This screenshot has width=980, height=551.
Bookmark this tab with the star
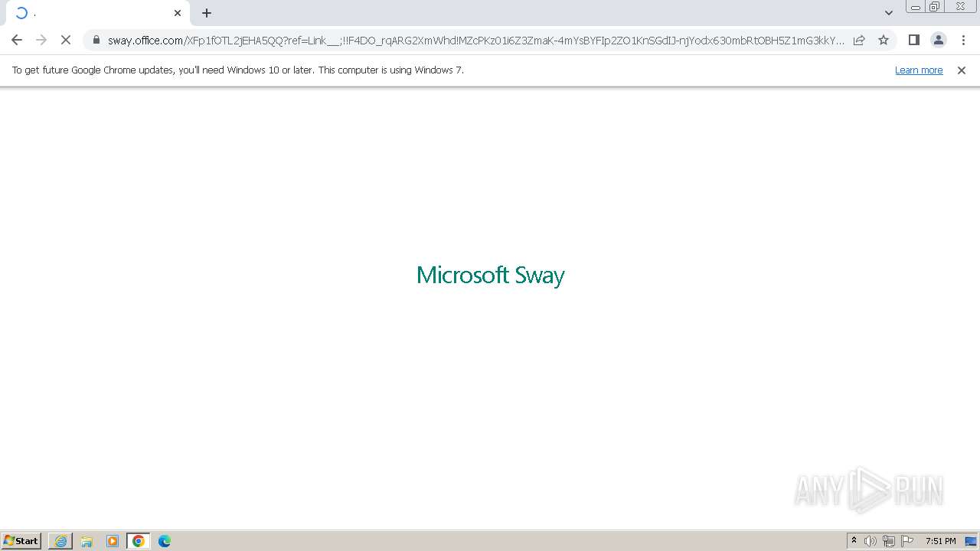click(x=884, y=40)
